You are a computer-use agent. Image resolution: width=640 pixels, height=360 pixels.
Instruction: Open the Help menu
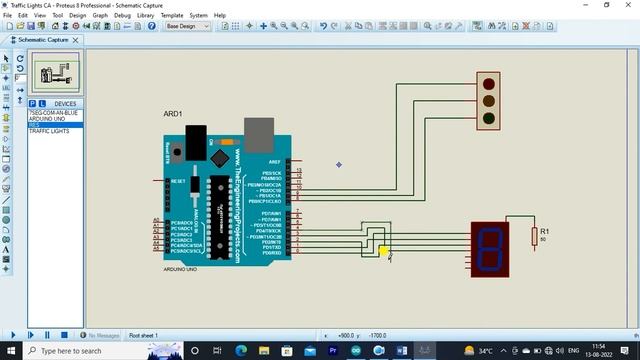(x=220, y=15)
